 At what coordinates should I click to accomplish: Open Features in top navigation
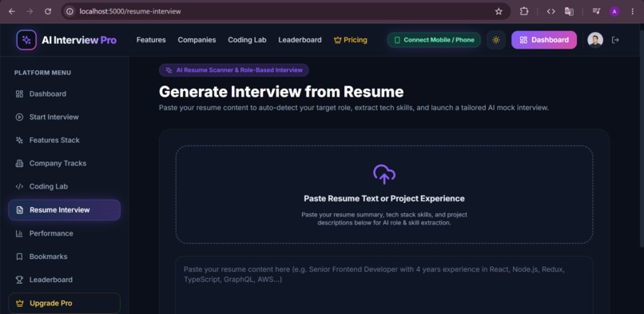pyautogui.click(x=151, y=40)
